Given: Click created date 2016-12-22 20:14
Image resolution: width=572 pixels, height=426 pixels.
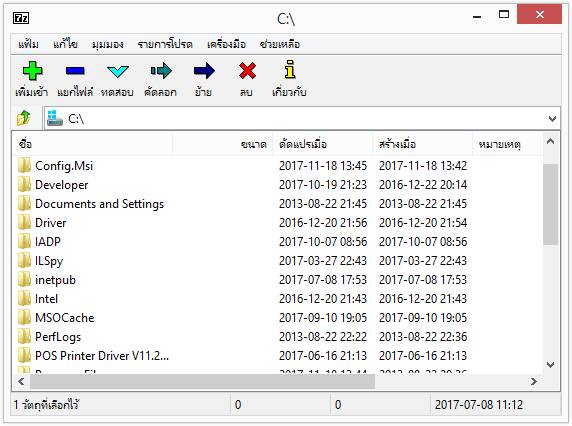Looking at the screenshot, I should pyautogui.click(x=423, y=185).
